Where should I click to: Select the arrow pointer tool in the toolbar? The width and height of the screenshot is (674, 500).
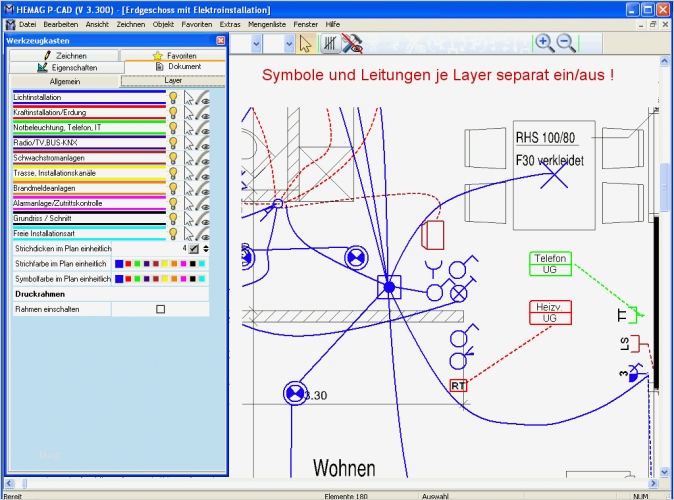click(305, 43)
